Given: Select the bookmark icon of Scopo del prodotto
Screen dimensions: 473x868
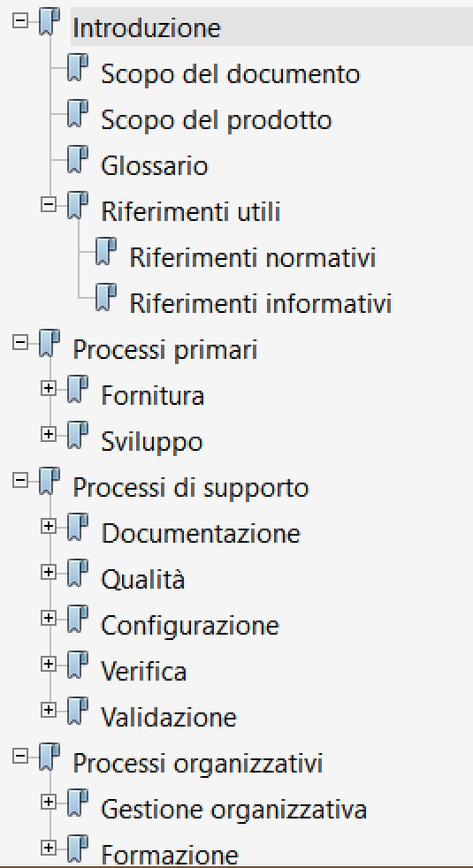Looking at the screenshot, I should tap(78, 116).
